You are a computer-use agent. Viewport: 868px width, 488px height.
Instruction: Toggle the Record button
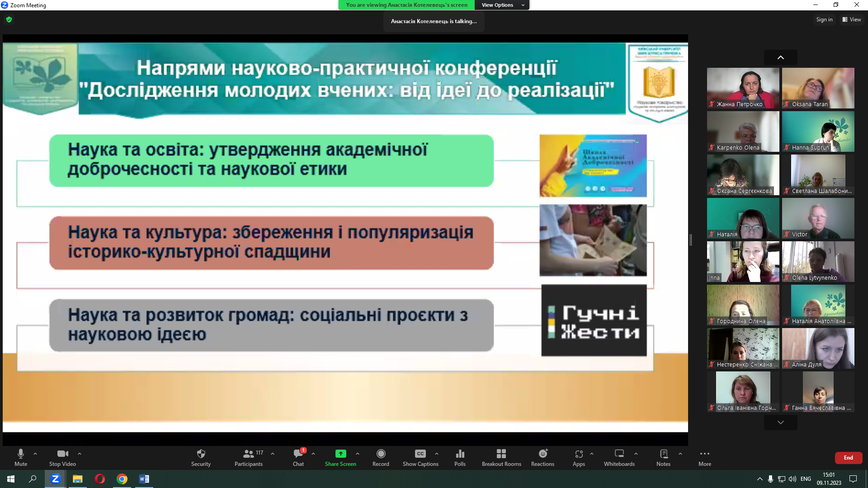pyautogui.click(x=381, y=454)
